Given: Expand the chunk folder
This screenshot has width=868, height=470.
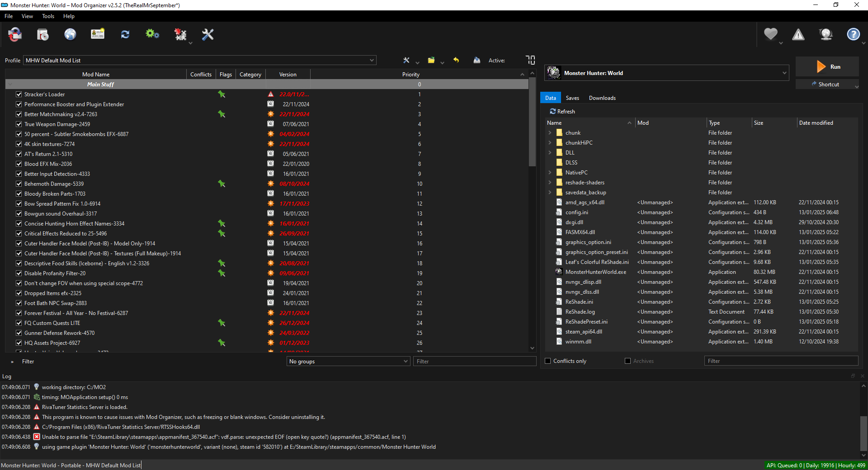Looking at the screenshot, I should pyautogui.click(x=550, y=133).
